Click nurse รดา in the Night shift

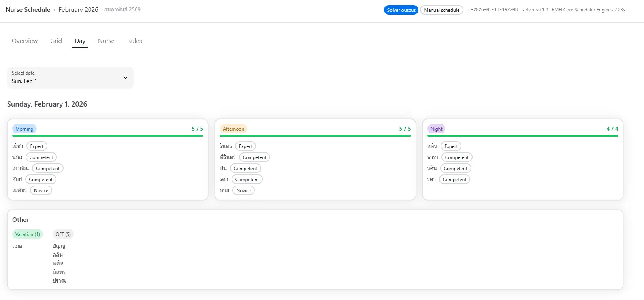pos(431,179)
